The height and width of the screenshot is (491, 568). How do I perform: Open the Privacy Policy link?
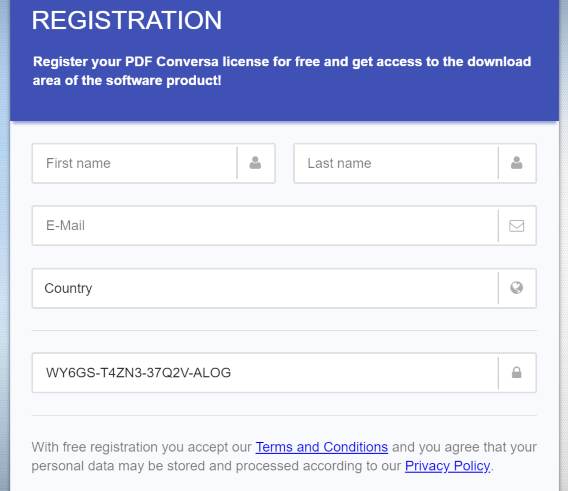click(x=447, y=466)
